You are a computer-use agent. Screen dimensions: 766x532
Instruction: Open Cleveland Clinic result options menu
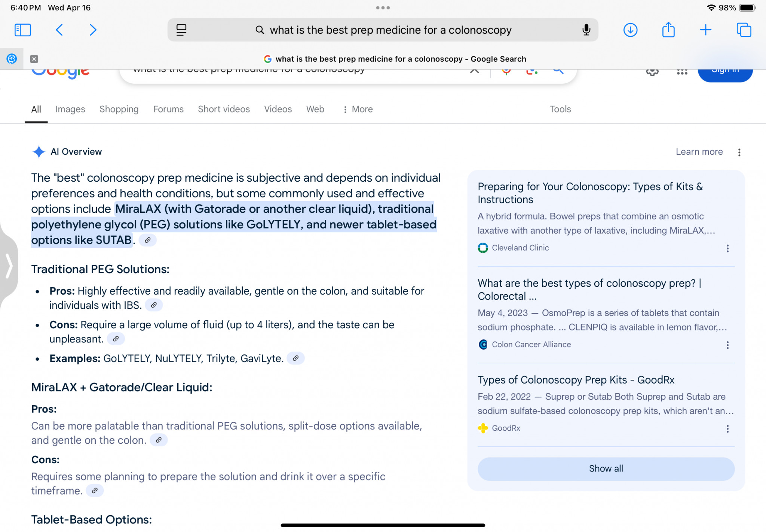point(727,248)
